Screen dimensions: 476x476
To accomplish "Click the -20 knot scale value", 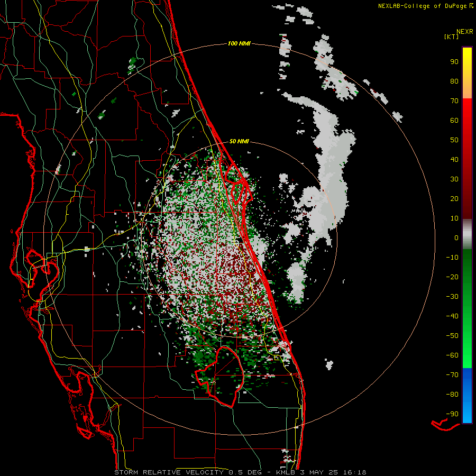I will (x=452, y=277).
